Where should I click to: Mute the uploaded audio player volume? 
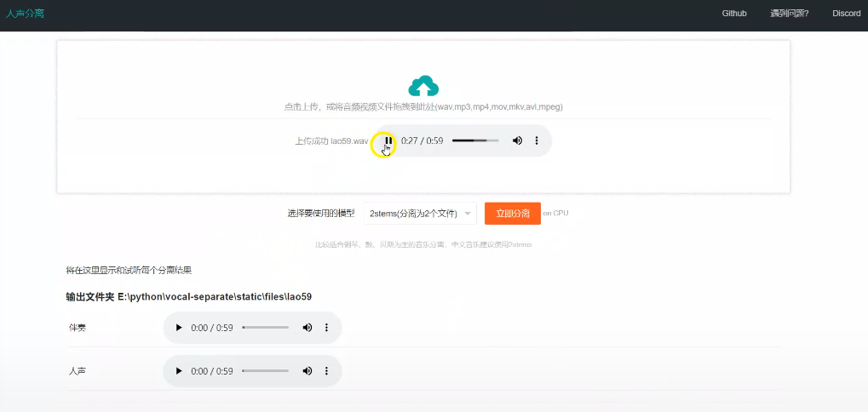pos(517,140)
